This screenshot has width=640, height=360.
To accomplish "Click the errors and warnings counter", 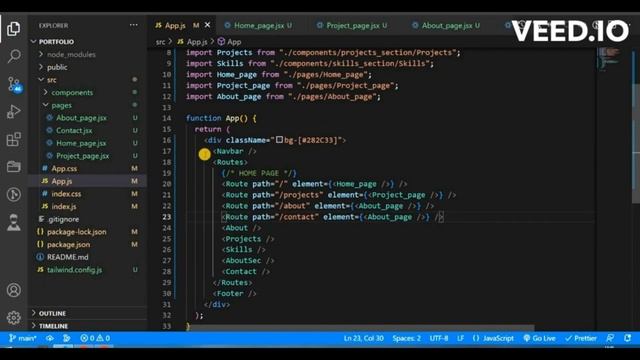I will 95,338.
